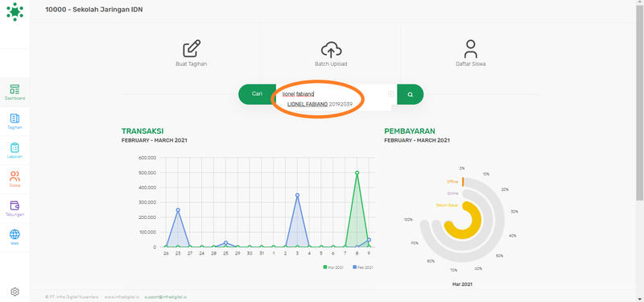The height and width of the screenshot is (302, 644).
Task: Click the Belum Bayar label
Action: [x=447, y=205]
